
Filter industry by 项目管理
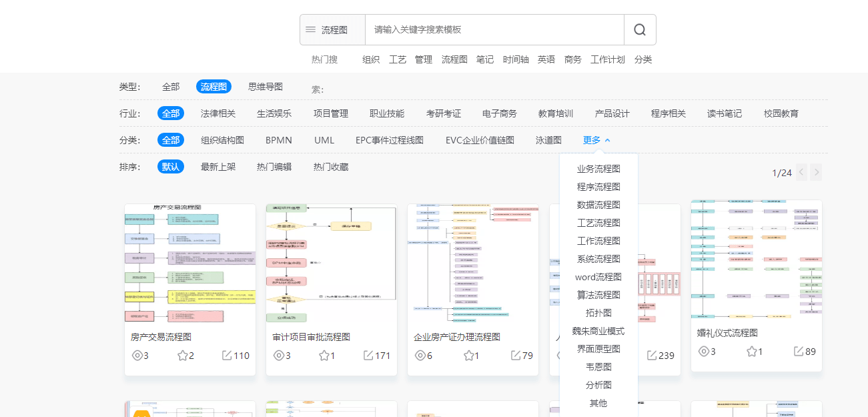pyautogui.click(x=331, y=113)
